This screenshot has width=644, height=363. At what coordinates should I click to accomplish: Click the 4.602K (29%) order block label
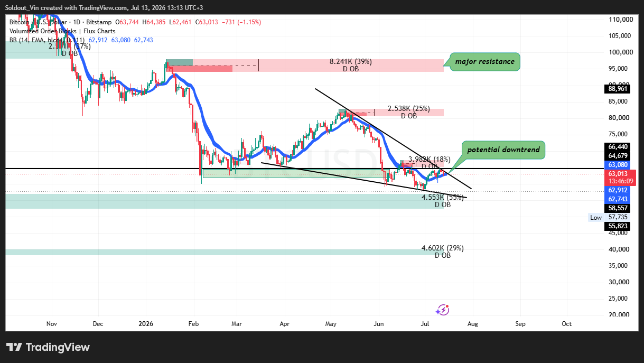click(443, 248)
